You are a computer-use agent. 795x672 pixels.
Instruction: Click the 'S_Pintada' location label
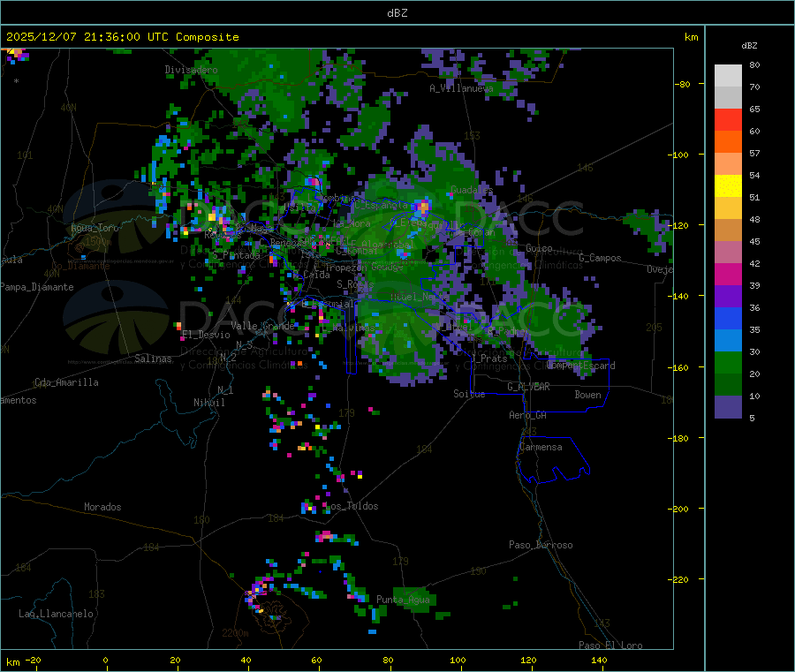(236, 255)
